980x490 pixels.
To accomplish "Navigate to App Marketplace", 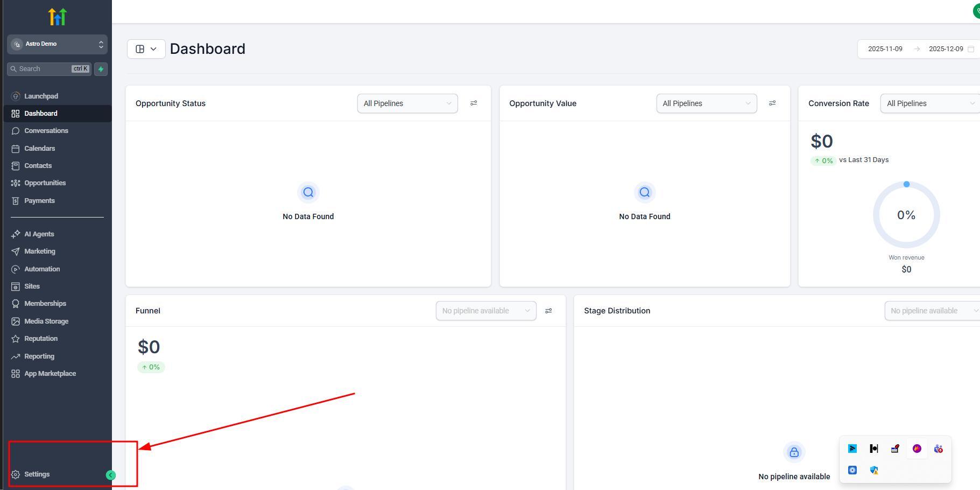I will (x=50, y=374).
